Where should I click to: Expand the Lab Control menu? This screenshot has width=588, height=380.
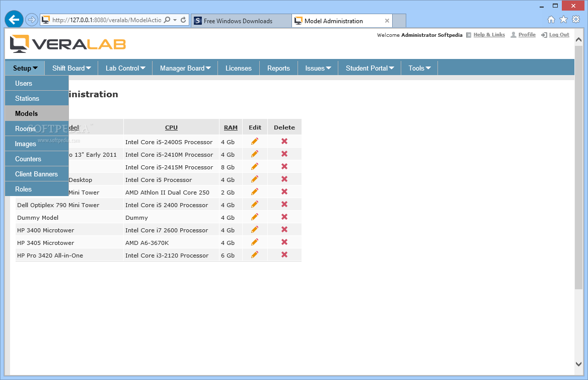pyautogui.click(x=125, y=69)
